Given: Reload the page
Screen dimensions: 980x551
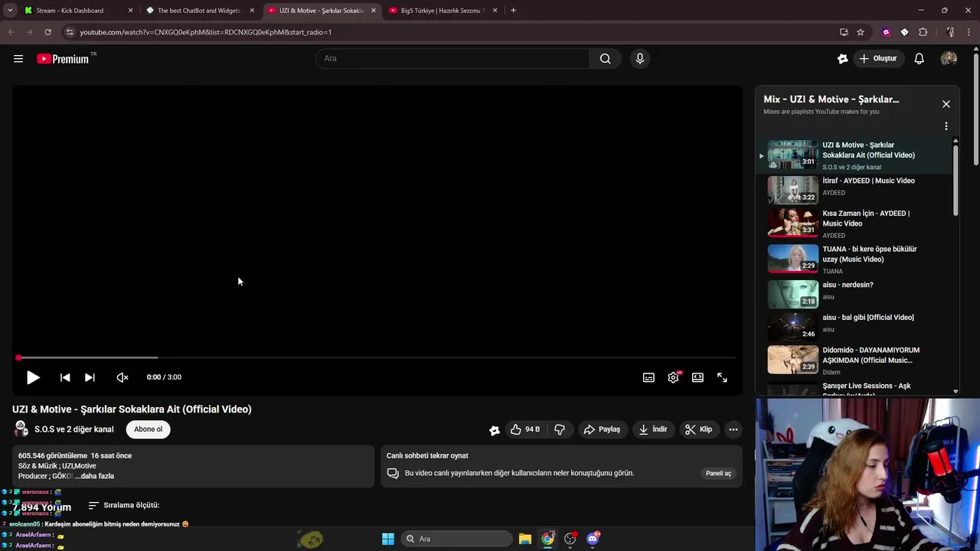Looking at the screenshot, I should pos(47,32).
